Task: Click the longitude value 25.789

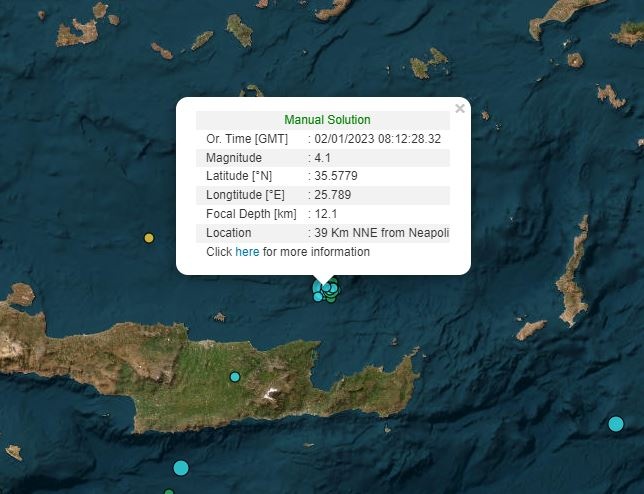Action: [x=333, y=195]
